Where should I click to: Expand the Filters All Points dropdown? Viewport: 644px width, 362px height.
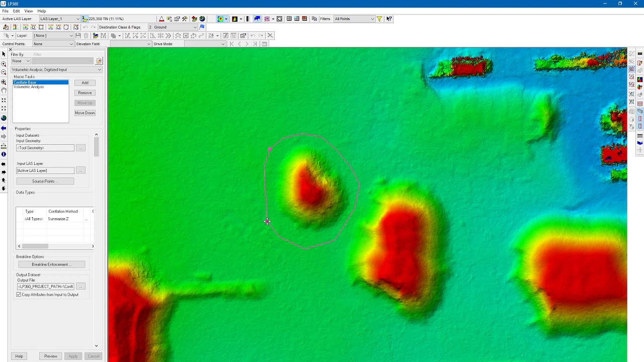(354, 19)
